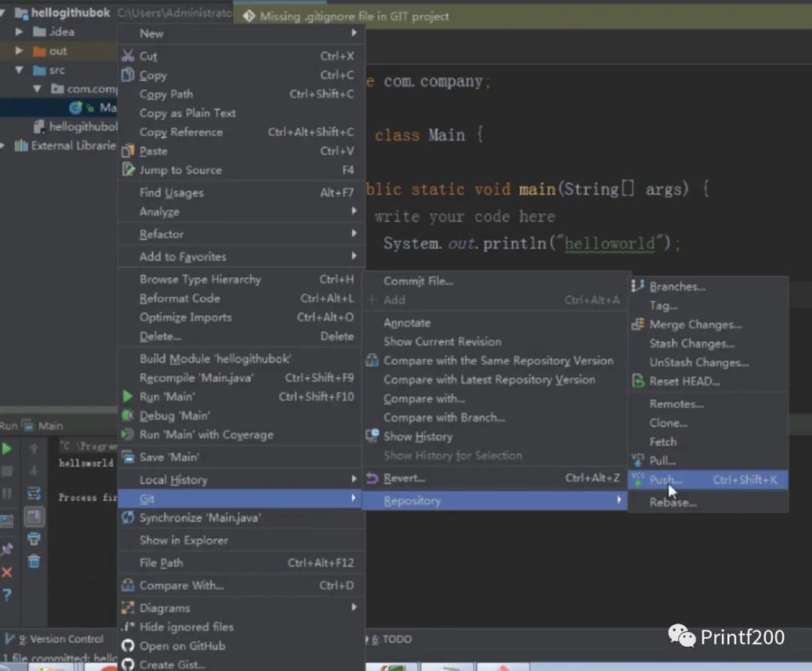Click the green Rerun 'Main' arrow icon
The image size is (812, 671).
7,449
